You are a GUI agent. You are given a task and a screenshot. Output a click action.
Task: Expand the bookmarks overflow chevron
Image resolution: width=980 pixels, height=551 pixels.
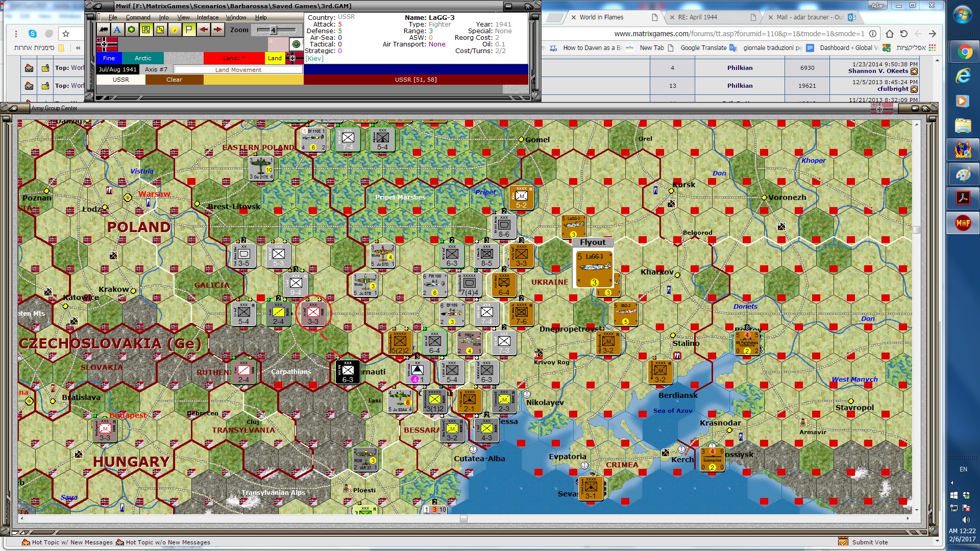click(x=78, y=48)
